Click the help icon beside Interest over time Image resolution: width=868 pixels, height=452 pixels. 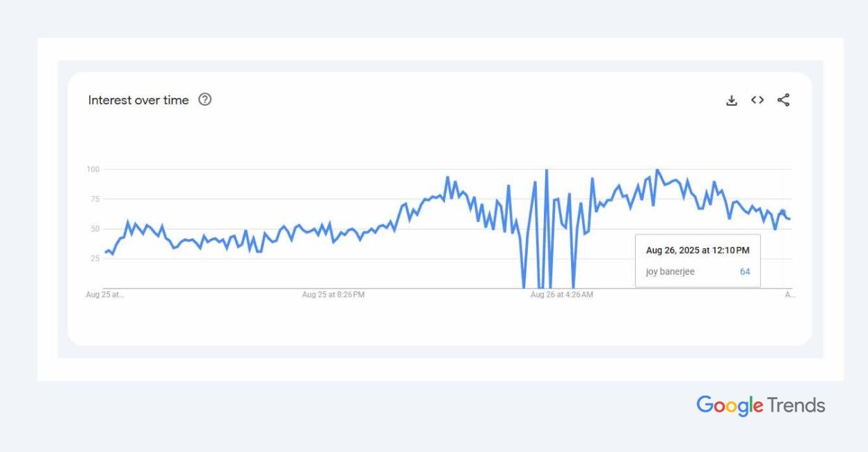(204, 99)
